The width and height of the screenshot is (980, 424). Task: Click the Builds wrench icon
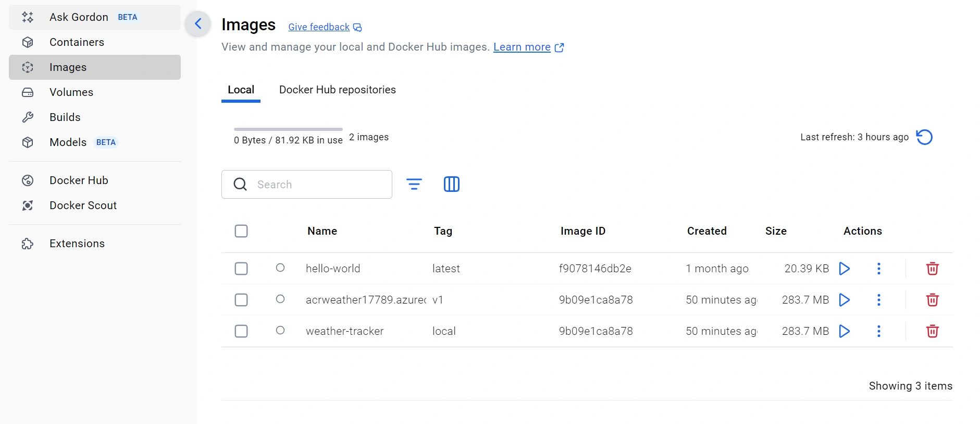(28, 117)
